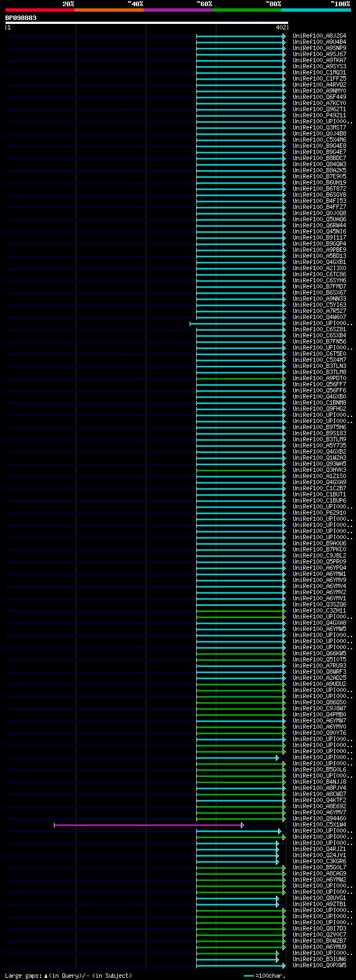Image resolution: width=356 pixels, height=980 pixels.
Task: Click the purple alignment bar for C5X1W4
Action: pyautogui.click(x=149, y=825)
